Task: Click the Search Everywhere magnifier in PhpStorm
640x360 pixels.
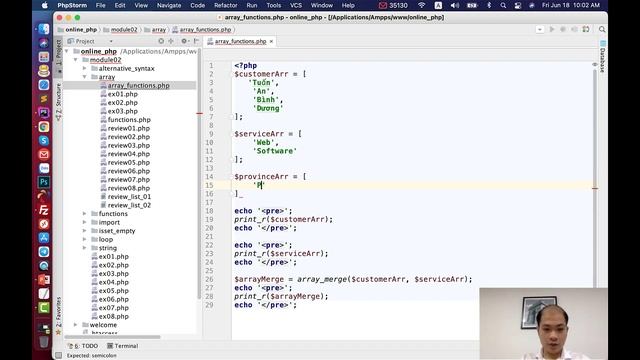Action: coord(602,29)
